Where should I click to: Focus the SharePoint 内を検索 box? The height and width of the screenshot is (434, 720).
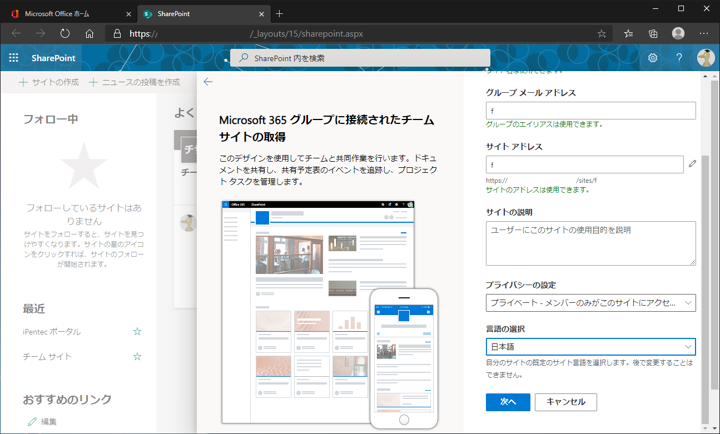360,58
